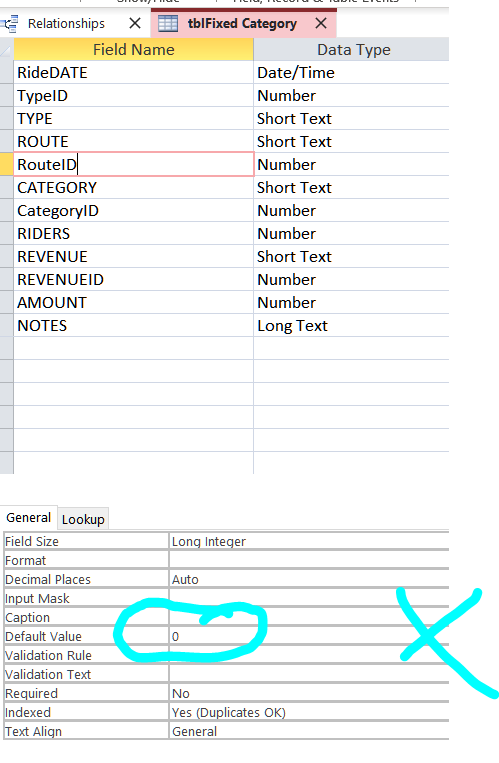Close the Relationships tab

(135, 23)
